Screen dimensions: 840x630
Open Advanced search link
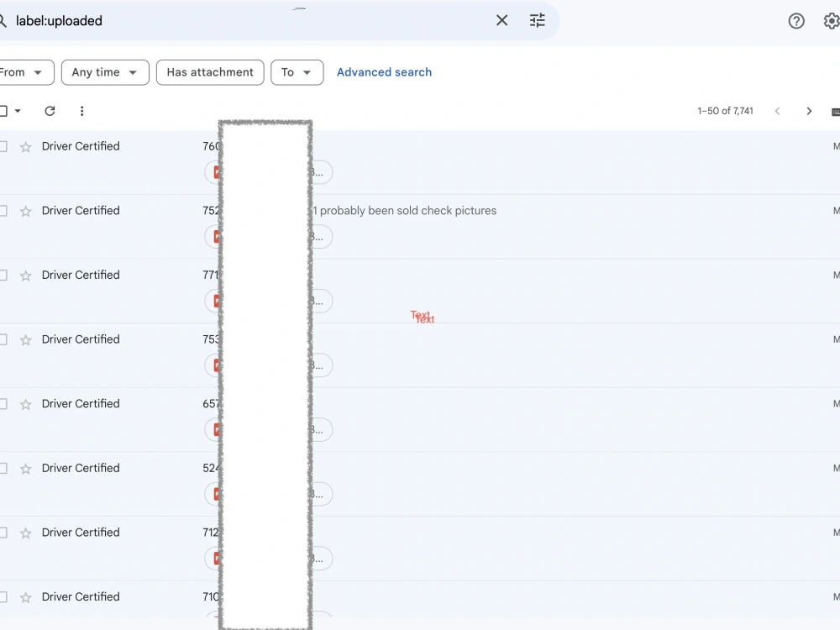pos(384,72)
